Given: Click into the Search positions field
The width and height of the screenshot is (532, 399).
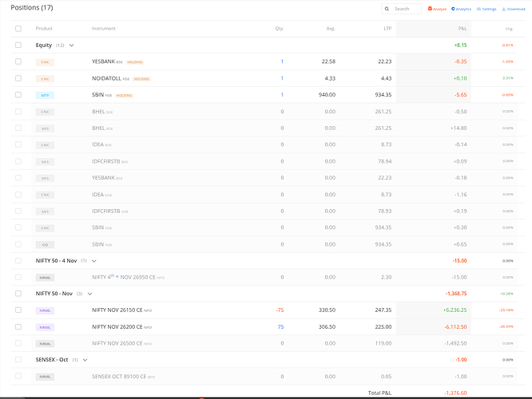Looking at the screenshot, I should 405,9.
